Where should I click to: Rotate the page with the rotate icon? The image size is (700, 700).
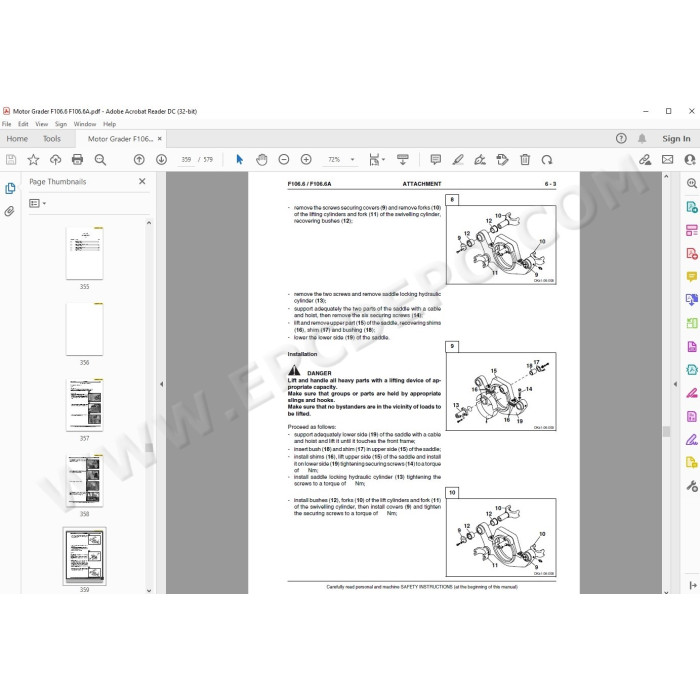[x=547, y=159]
